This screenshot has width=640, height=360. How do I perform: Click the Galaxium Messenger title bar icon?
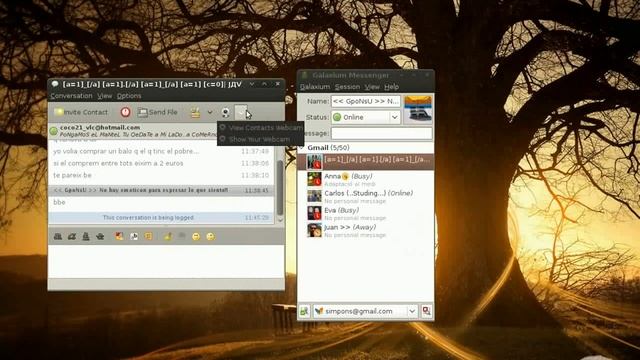tap(304, 75)
